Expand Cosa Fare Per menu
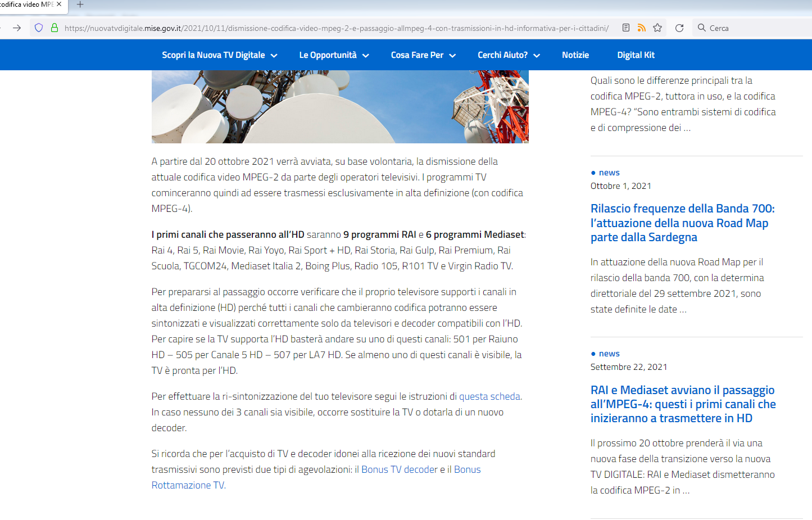 (424, 55)
